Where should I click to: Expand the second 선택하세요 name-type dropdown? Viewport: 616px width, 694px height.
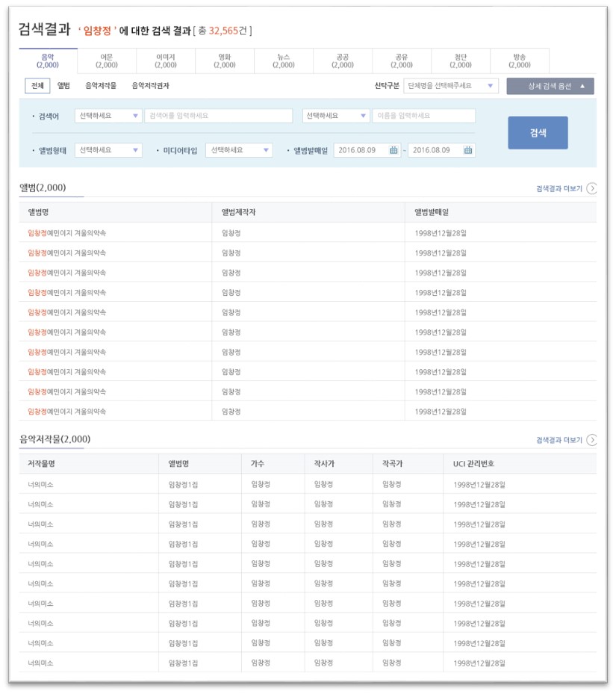tap(336, 116)
